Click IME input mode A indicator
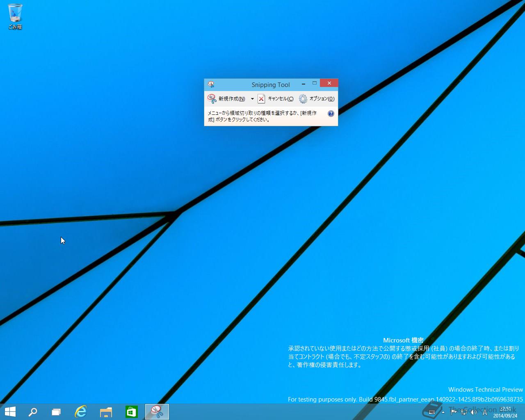This screenshot has width=525, height=420. [485, 412]
